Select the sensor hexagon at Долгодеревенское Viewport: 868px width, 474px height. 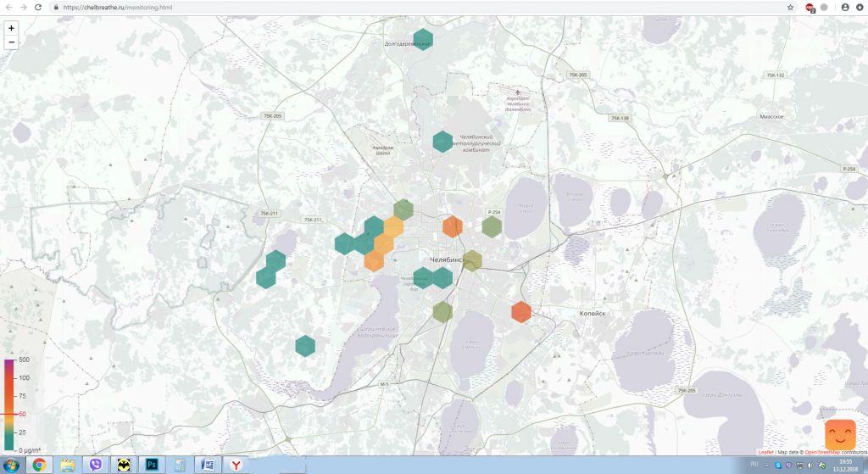pyautogui.click(x=422, y=39)
